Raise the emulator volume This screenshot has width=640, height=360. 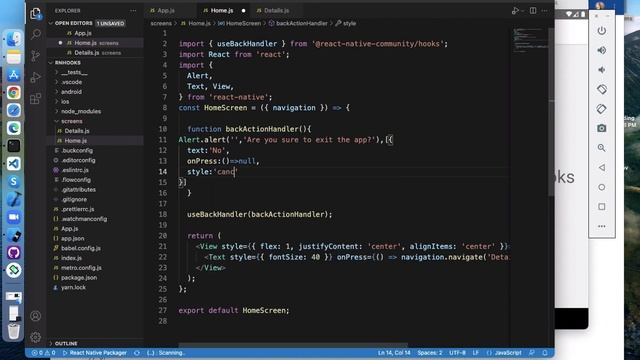click(602, 50)
